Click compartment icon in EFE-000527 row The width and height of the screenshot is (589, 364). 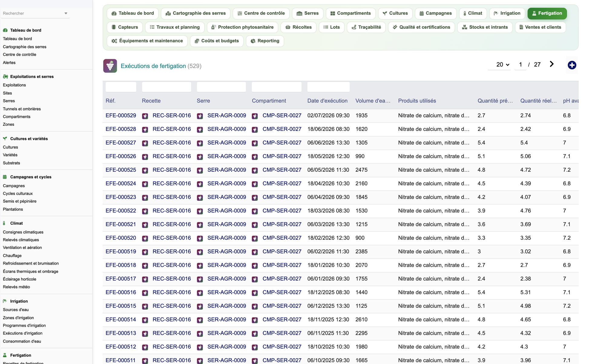pyautogui.click(x=255, y=143)
